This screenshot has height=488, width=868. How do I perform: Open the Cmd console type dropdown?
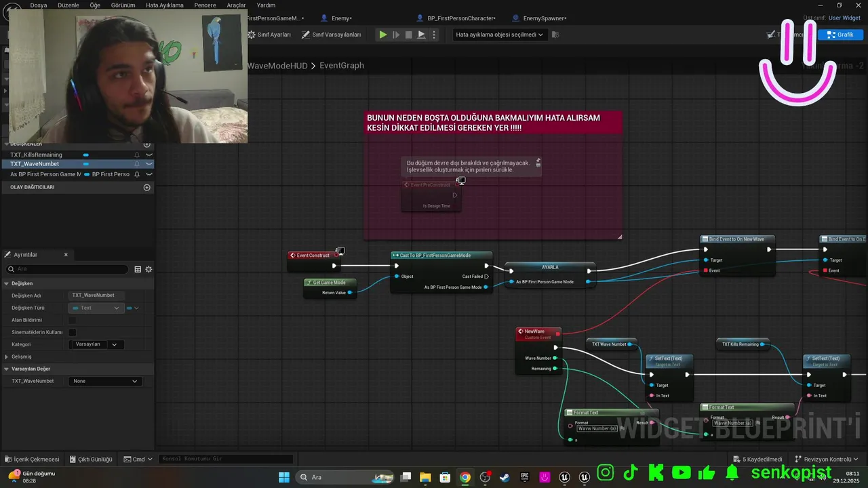click(x=138, y=459)
